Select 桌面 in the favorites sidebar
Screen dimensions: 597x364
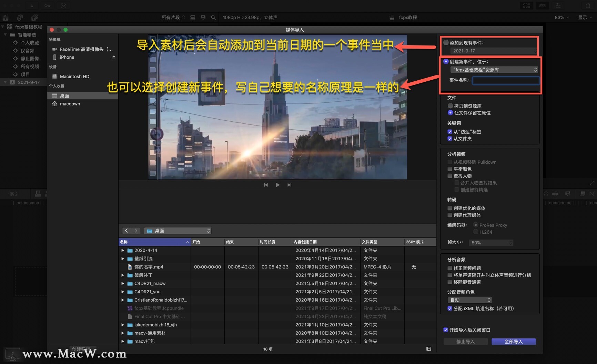[x=83, y=96]
